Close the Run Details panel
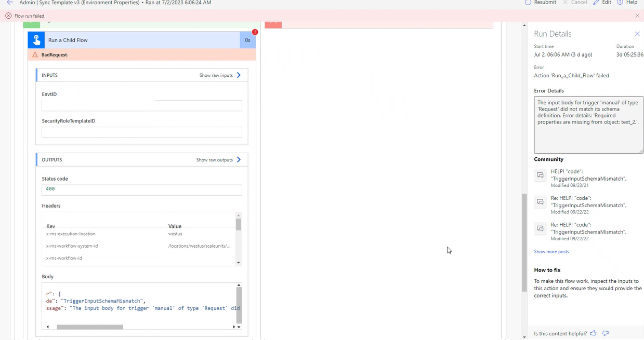The height and width of the screenshot is (340, 644). pos(637,34)
